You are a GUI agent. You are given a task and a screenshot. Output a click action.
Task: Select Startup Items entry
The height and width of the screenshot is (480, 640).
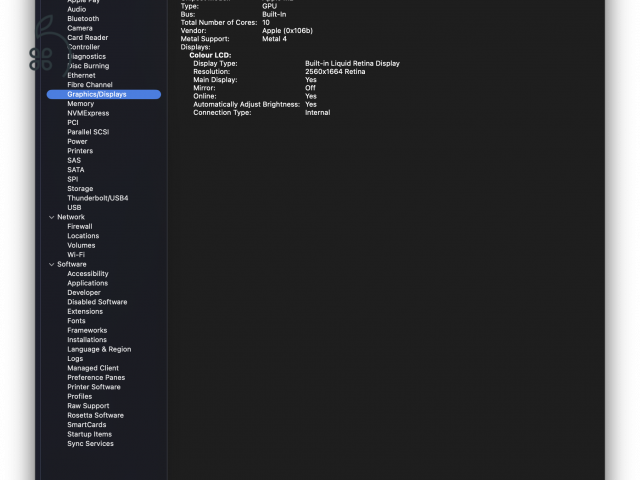click(89, 434)
